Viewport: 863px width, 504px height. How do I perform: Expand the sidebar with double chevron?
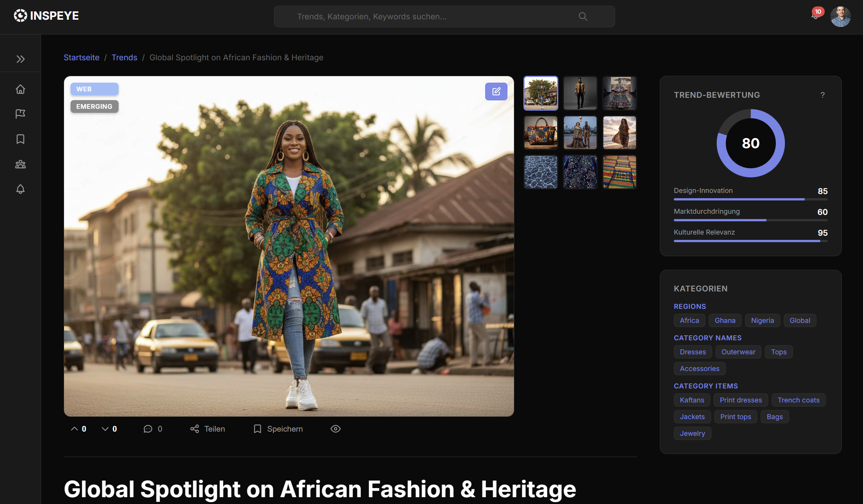pyautogui.click(x=20, y=59)
